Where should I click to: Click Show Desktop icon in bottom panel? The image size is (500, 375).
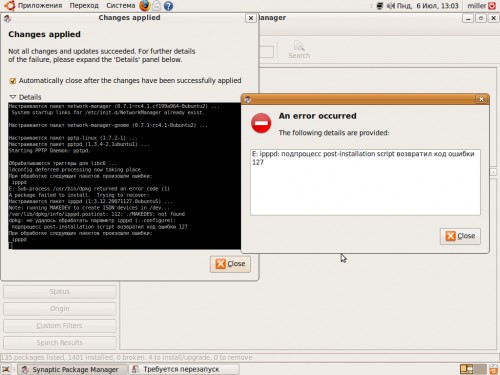coord(6,369)
